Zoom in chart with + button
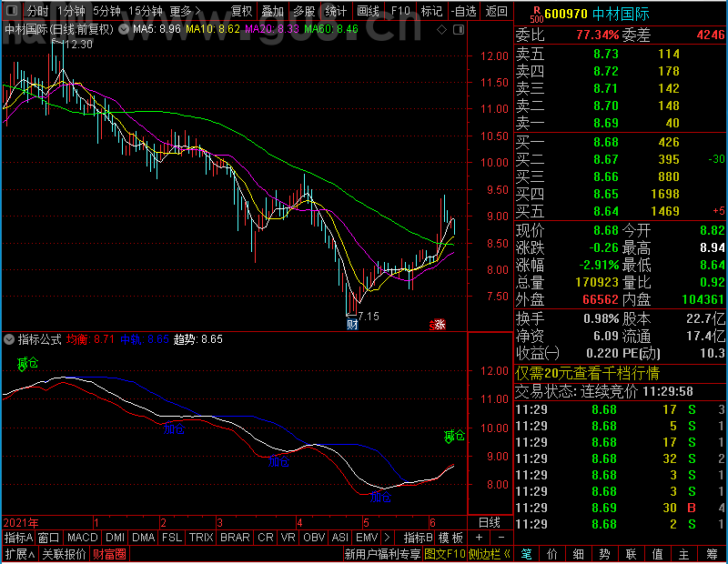This screenshot has height=564, width=728. pyautogui.click(x=479, y=538)
